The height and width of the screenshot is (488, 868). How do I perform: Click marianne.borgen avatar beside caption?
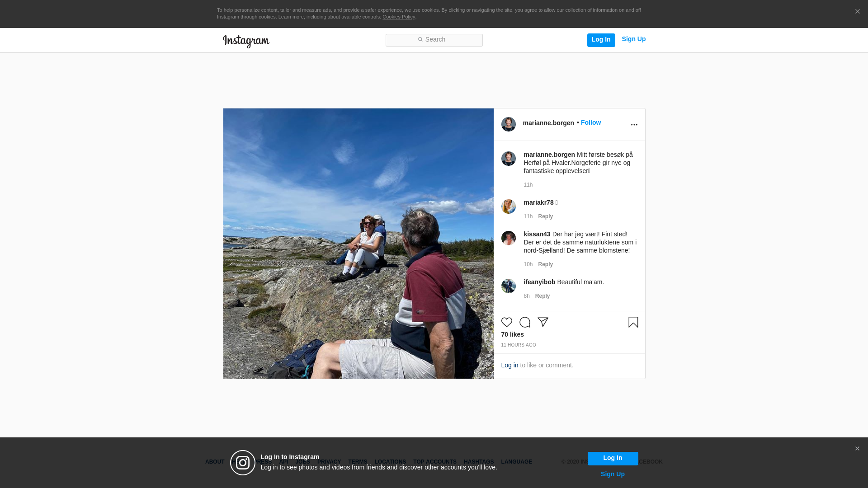[508, 159]
